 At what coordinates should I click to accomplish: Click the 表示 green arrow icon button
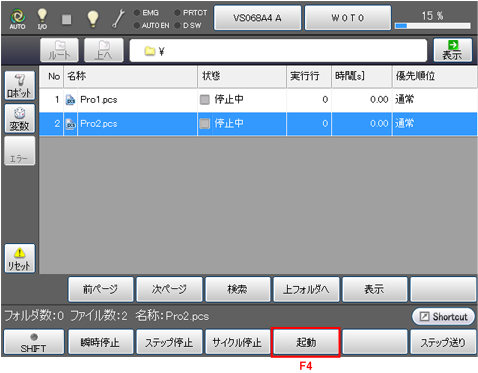pyautogui.click(x=453, y=50)
